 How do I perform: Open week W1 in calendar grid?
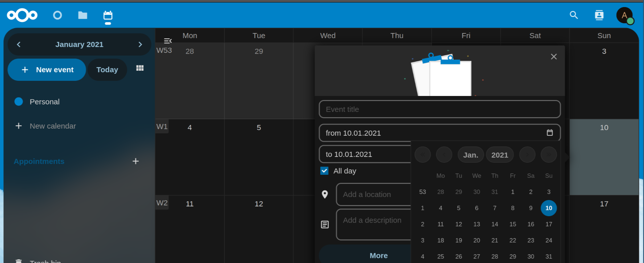coord(162,127)
